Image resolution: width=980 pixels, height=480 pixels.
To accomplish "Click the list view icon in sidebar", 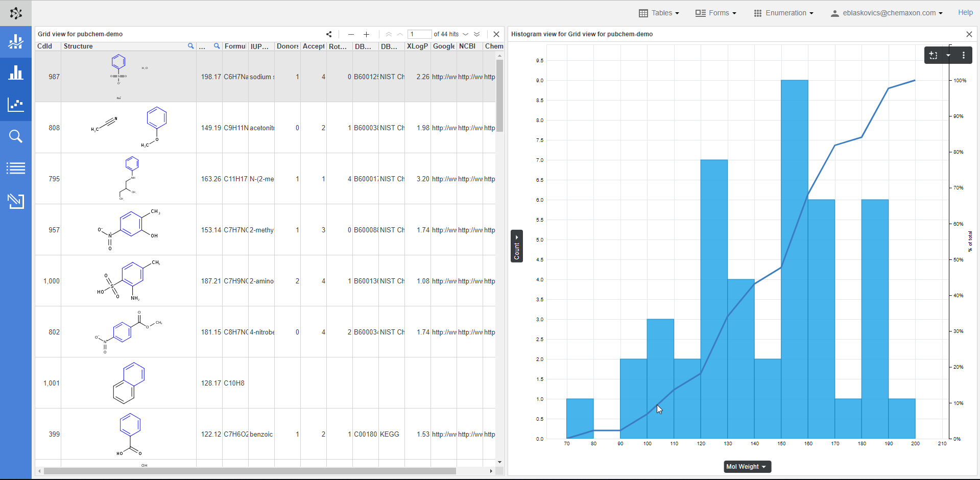I will (x=16, y=168).
